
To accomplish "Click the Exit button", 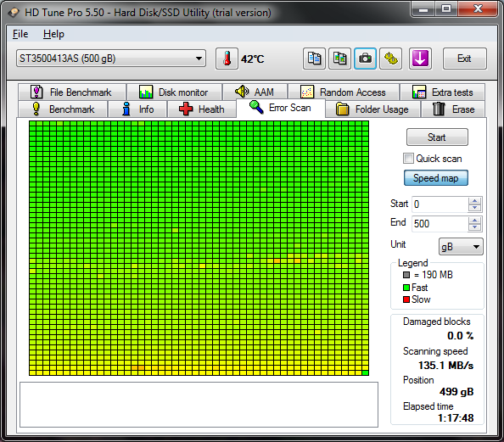I will [x=464, y=59].
